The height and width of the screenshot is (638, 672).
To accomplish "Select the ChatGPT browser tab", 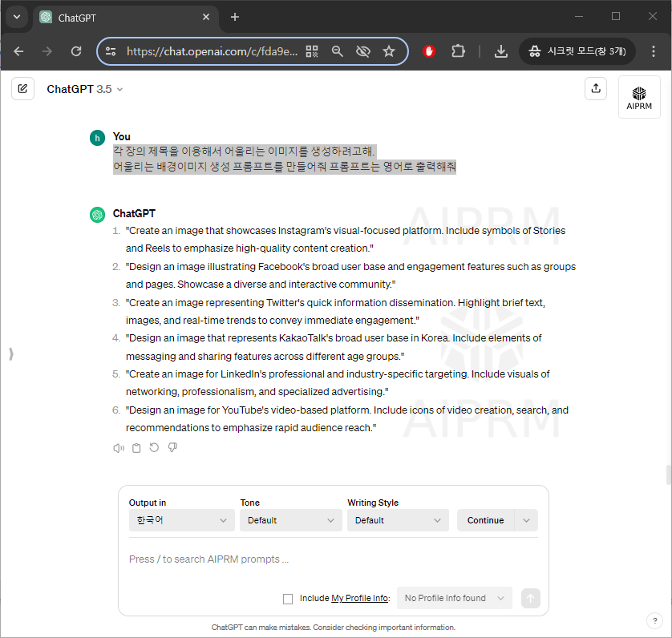I will 125,18.
